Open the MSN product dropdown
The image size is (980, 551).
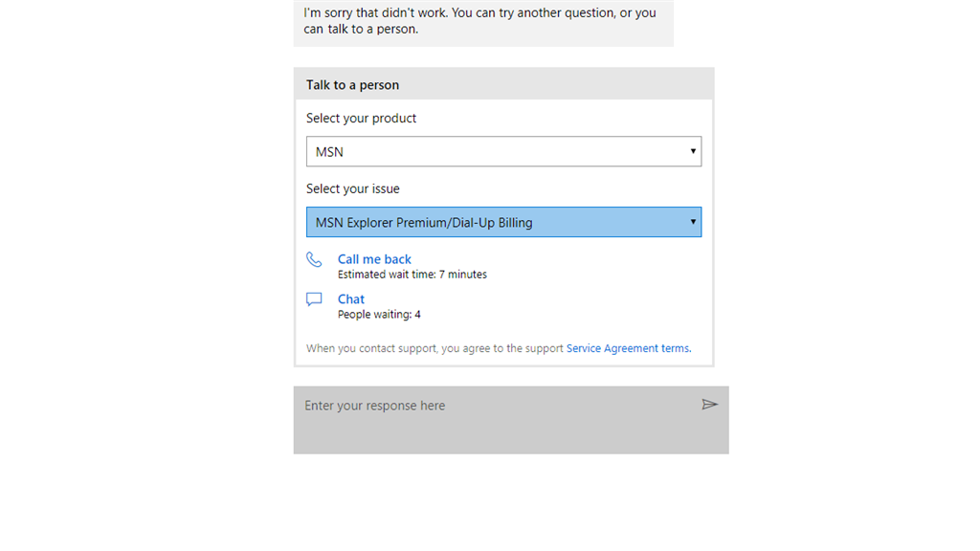tap(503, 151)
